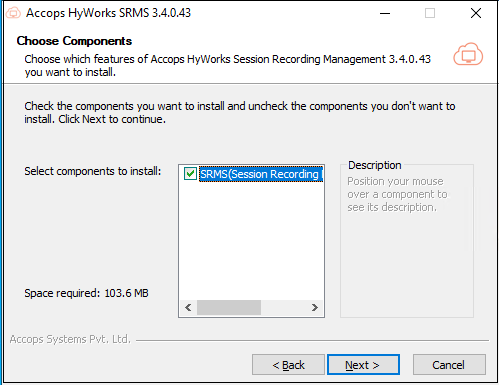499x385 pixels.
Task: Click the left arrow of horizontal scrollbar
Action: tap(188, 307)
